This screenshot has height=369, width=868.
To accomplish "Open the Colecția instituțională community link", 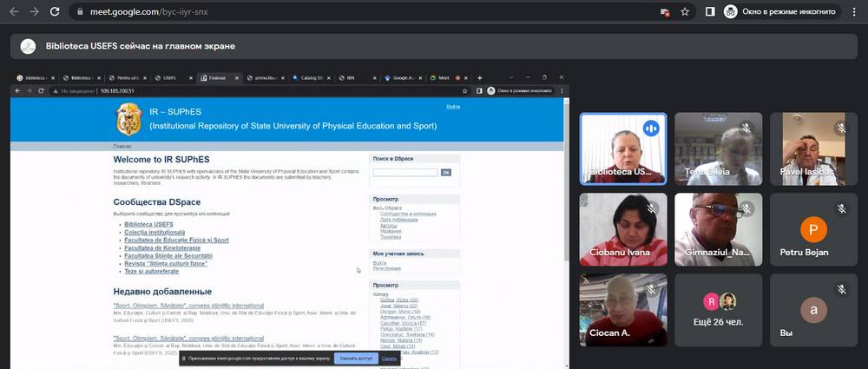I will click(155, 232).
